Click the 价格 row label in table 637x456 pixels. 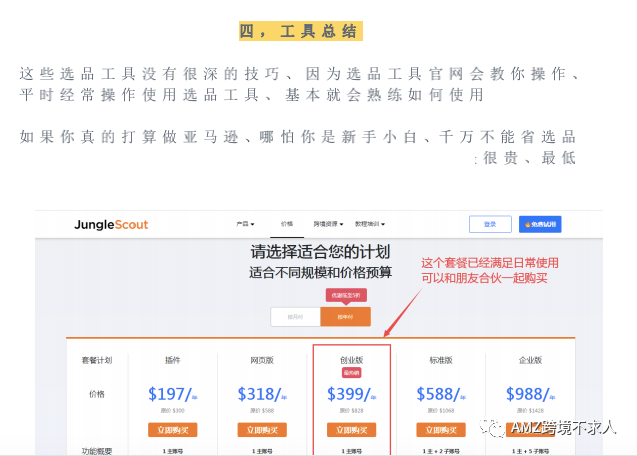tap(97, 394)
